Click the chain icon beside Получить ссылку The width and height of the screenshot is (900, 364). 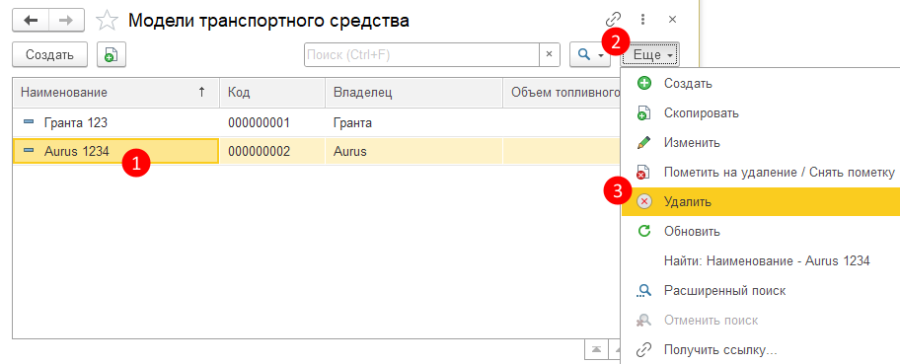(645, 349)
